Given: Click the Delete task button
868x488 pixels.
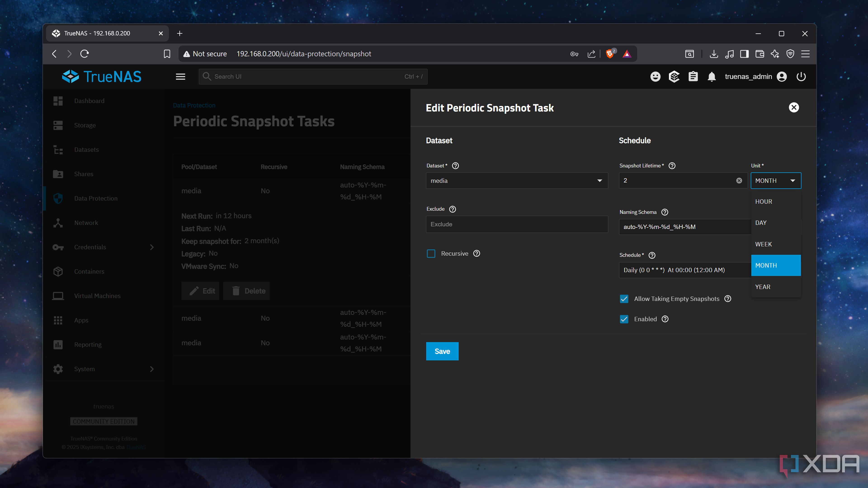Looking at the screenshot, I should [246, 291].
